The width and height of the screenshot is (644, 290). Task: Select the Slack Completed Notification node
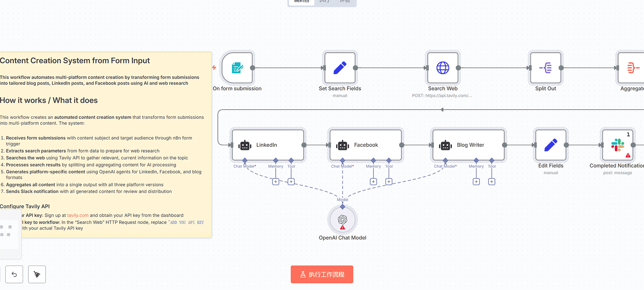(618, 145)
